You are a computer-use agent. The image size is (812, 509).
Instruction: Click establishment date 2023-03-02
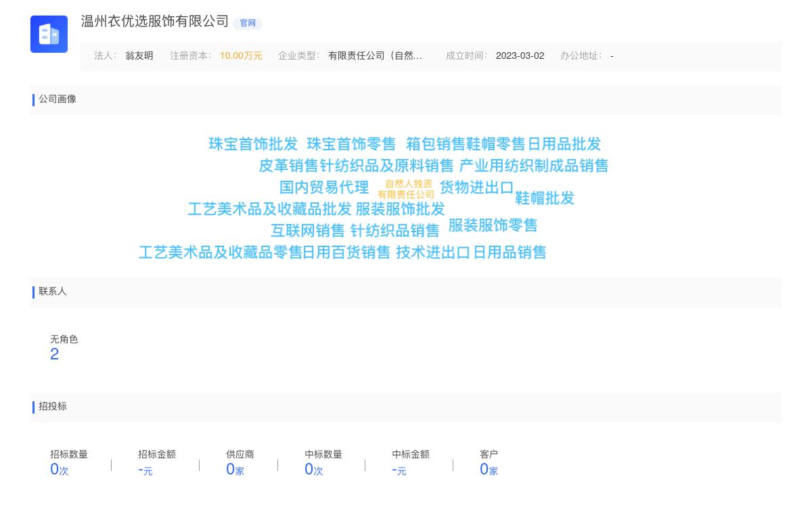click(520, 56)
